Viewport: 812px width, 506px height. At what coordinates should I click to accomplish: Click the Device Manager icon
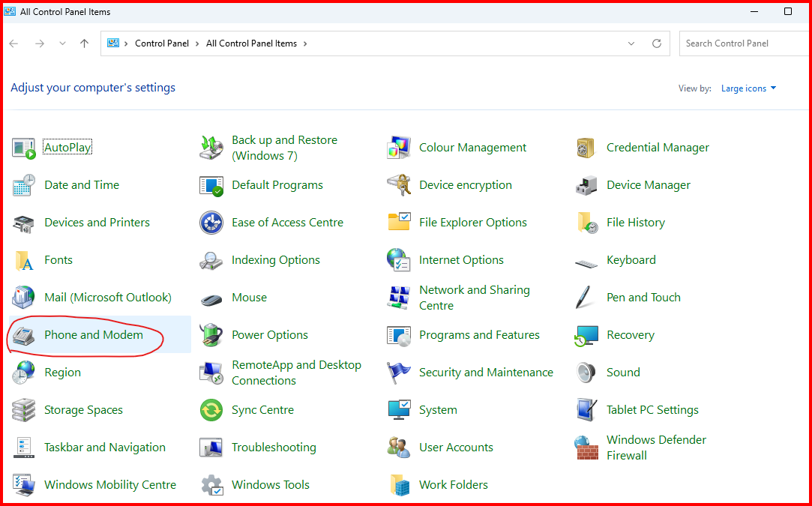click(586, 185)
